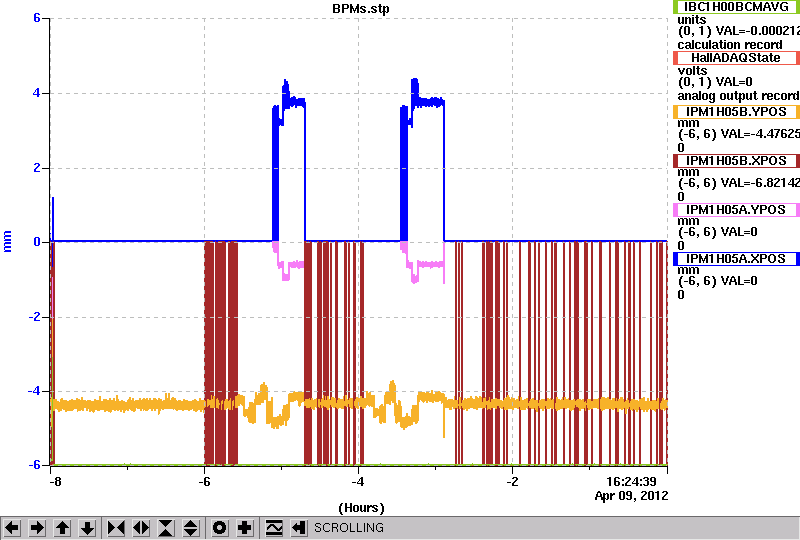Click the x-axis tick label -8

[x=55, y=482]
